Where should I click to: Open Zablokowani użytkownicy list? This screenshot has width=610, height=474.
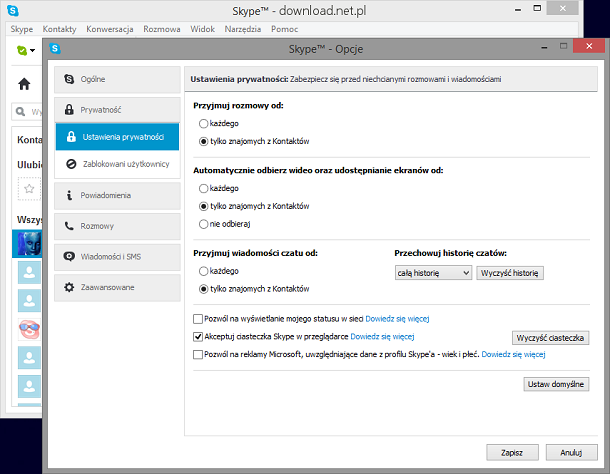point(117,164)
